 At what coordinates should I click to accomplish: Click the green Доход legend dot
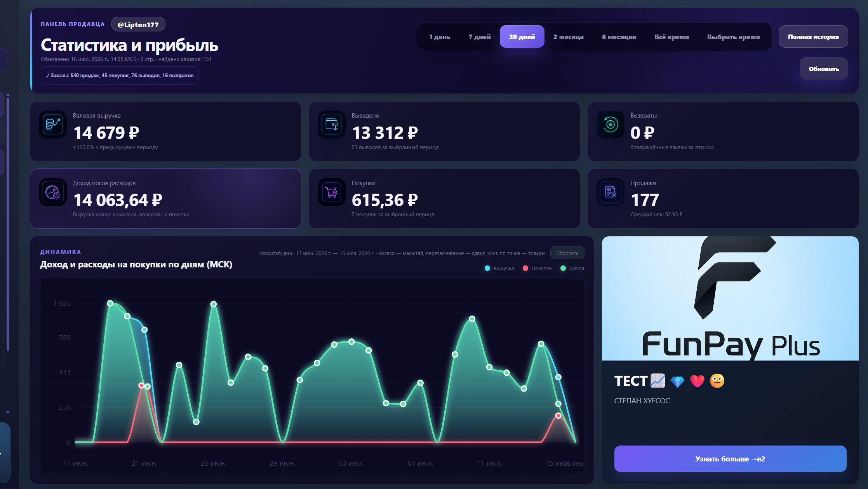click(x=563, y=268)
